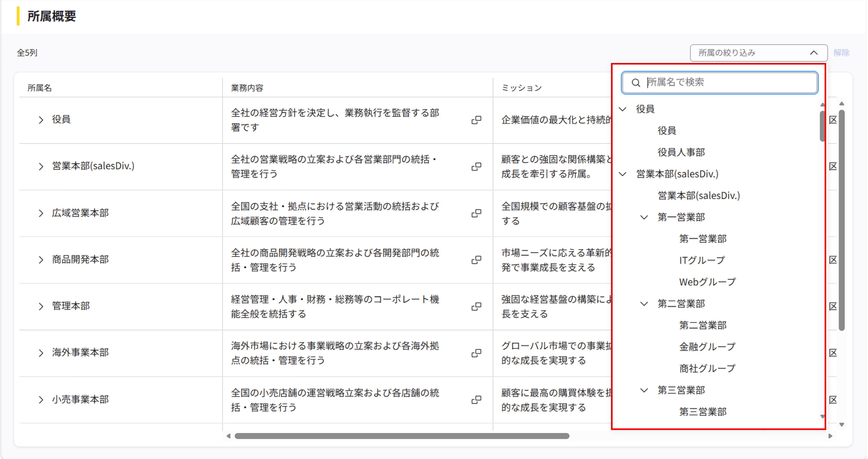Image resolution: width=868 pixels, height=459 pixels.
Task: Click the 所属名 column header
Action: click(x=39, y=88)
